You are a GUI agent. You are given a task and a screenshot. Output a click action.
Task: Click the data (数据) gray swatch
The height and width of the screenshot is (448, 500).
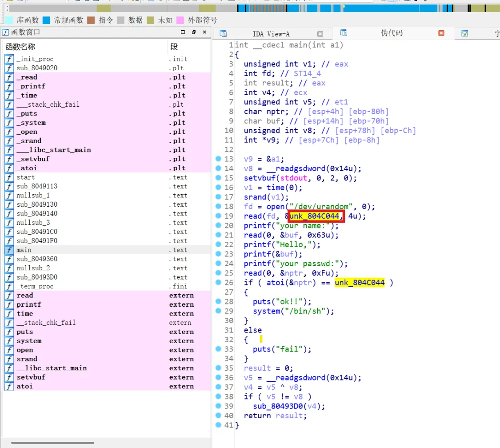coord(120,20)
